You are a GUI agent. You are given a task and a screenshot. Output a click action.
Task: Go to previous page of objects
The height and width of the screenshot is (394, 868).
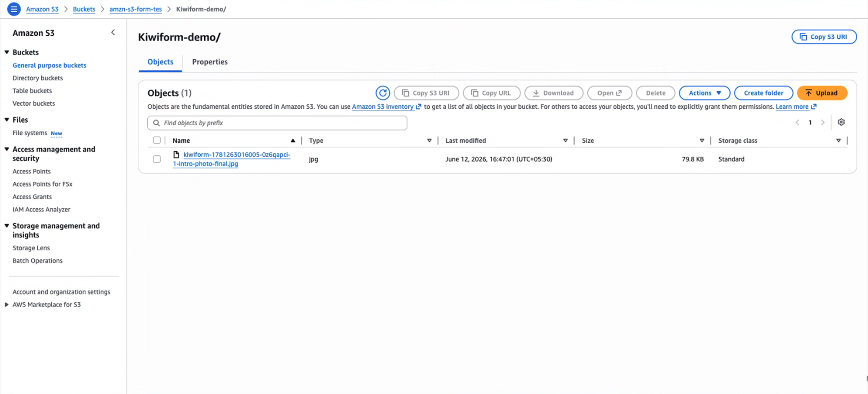click(798, 123)
